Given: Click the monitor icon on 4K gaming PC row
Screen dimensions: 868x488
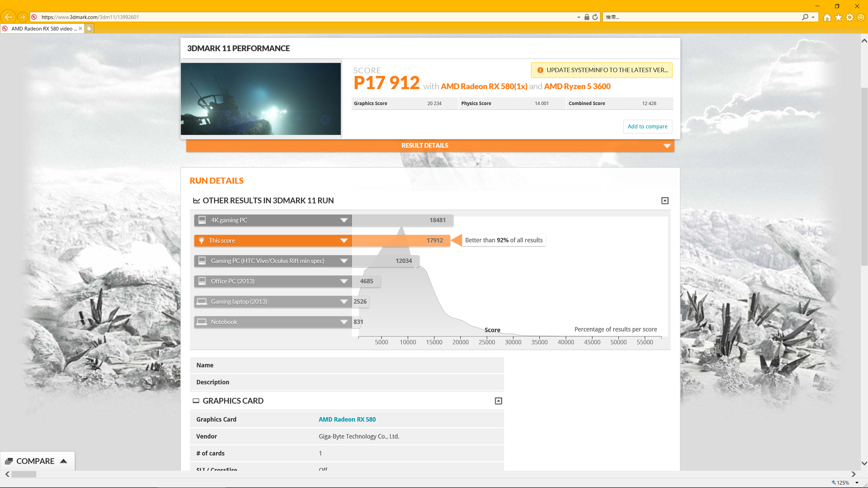Looking at the screenshot, I should coord(202,220).
